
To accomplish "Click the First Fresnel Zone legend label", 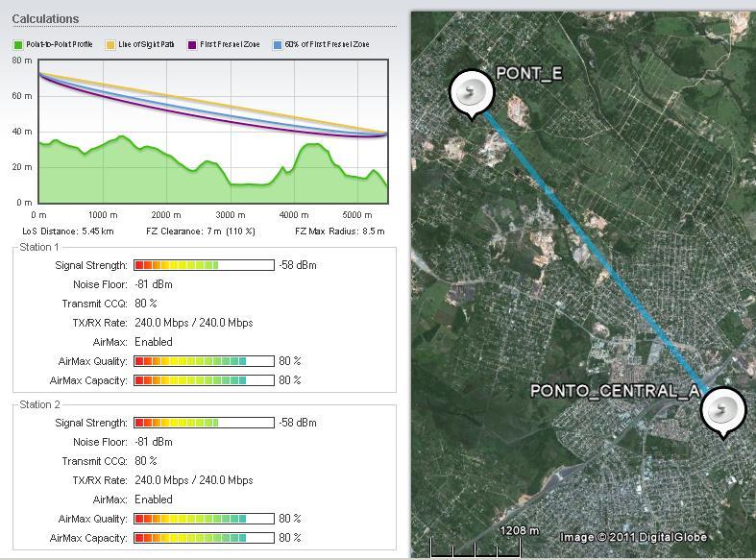I will coord(230,45).
